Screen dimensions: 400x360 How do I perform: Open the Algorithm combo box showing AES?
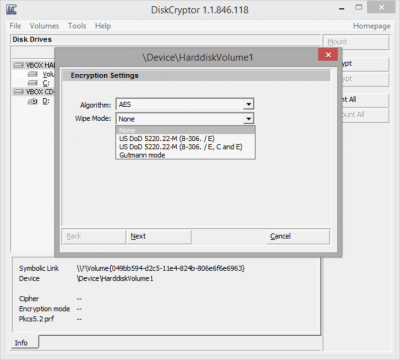pyautogui.click(x=185, y=104)
